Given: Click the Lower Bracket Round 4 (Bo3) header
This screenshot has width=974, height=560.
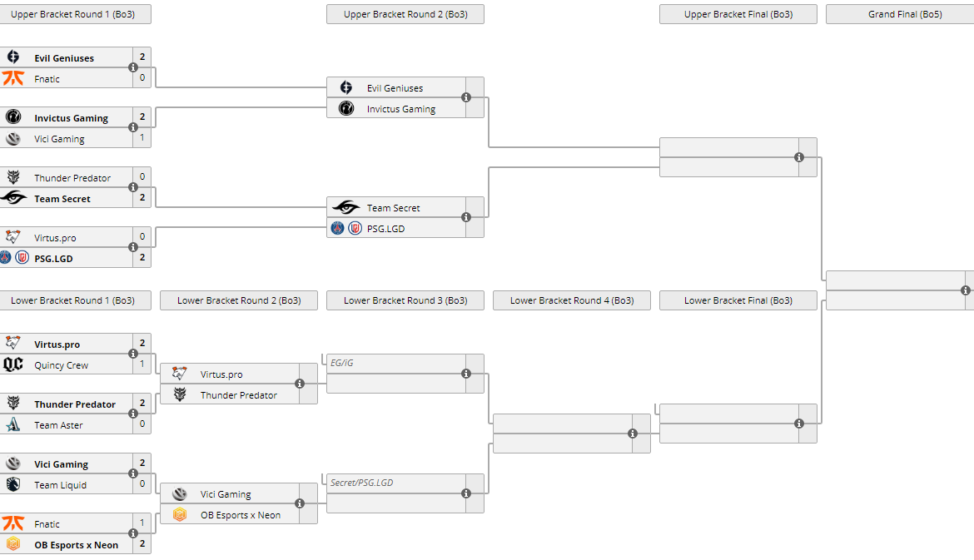Looking at the screenshot, I should click(x=572, y=300).
